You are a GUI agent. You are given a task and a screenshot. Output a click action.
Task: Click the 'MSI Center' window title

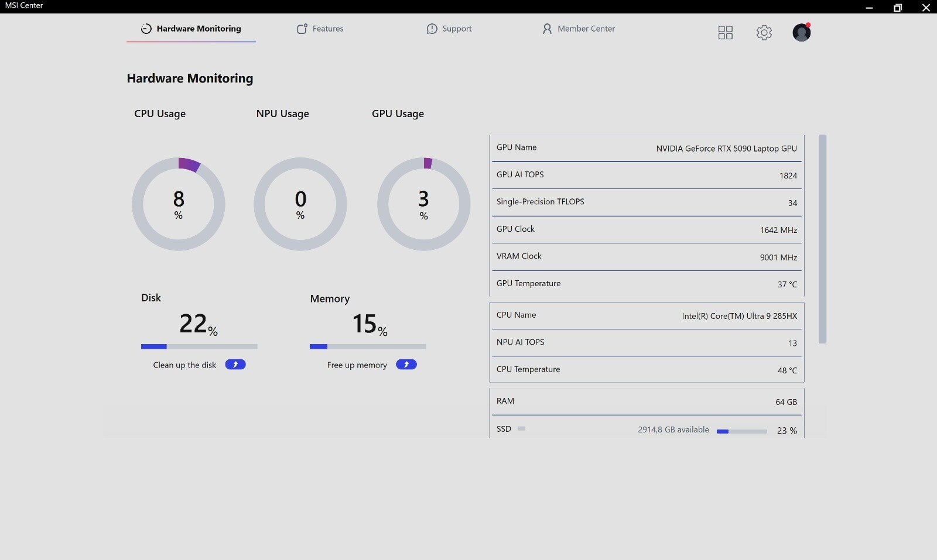coord(24,5)
